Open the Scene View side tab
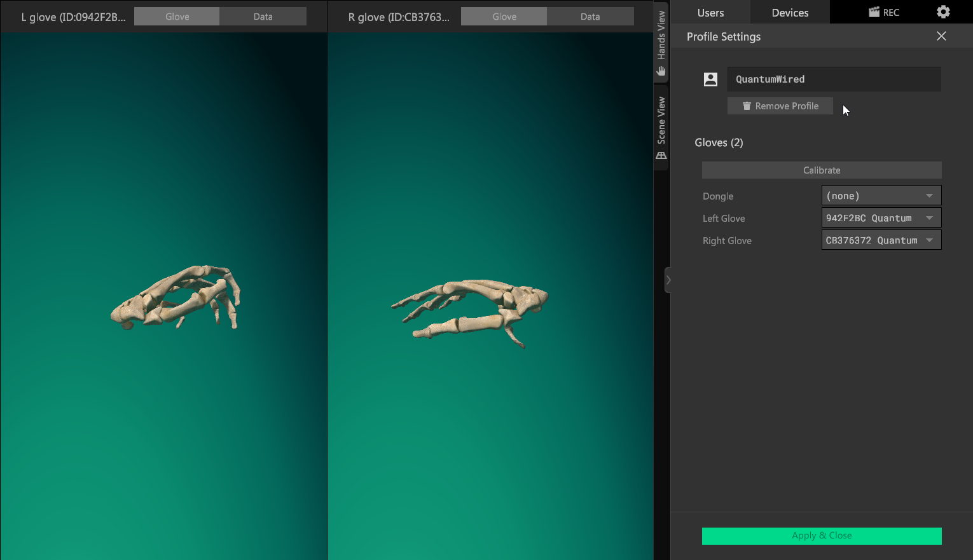Screen dimensions: 973x560 click(661, 128)
